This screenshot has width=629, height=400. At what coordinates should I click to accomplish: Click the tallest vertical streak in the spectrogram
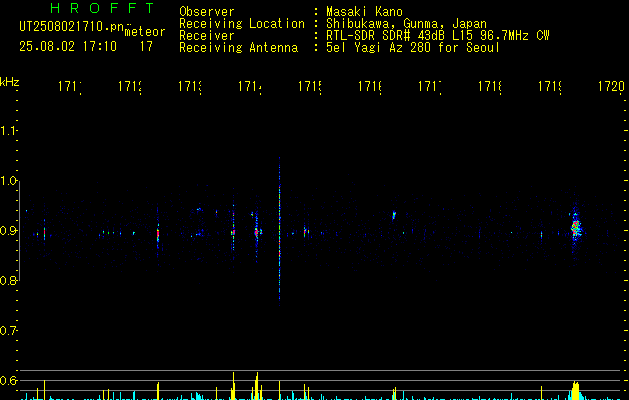(280, 231)
